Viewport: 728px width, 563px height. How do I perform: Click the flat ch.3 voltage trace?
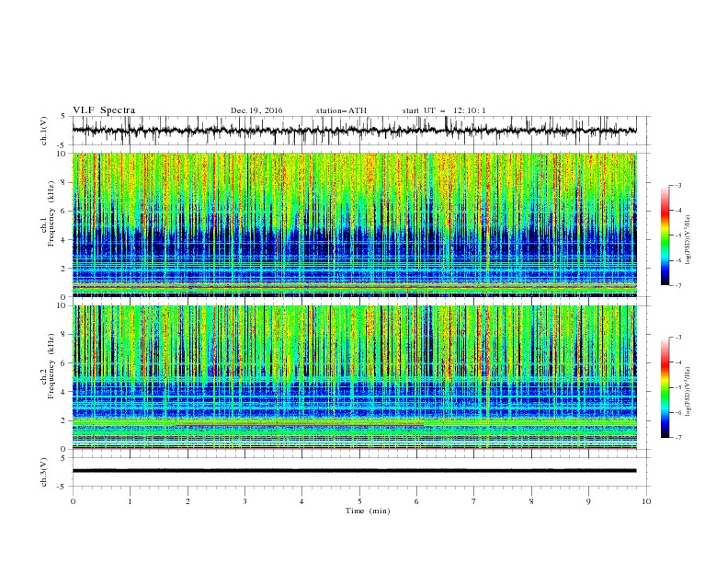pos(354,471)
